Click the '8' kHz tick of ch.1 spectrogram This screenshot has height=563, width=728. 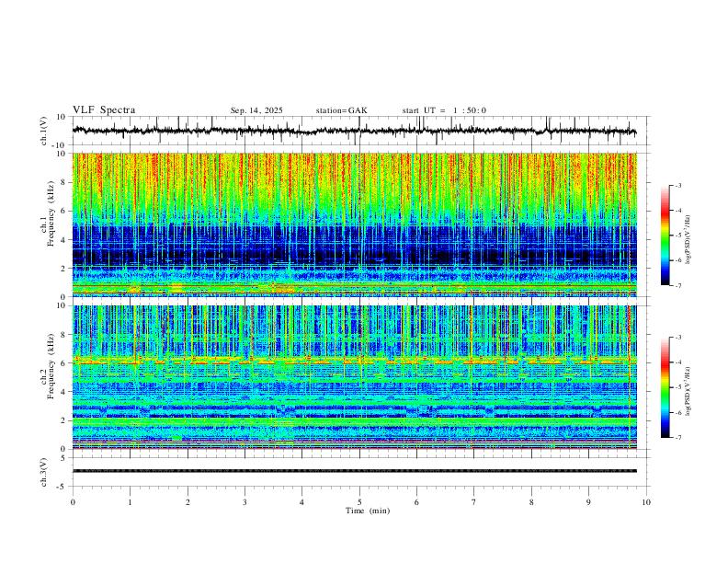click(64, 182)
